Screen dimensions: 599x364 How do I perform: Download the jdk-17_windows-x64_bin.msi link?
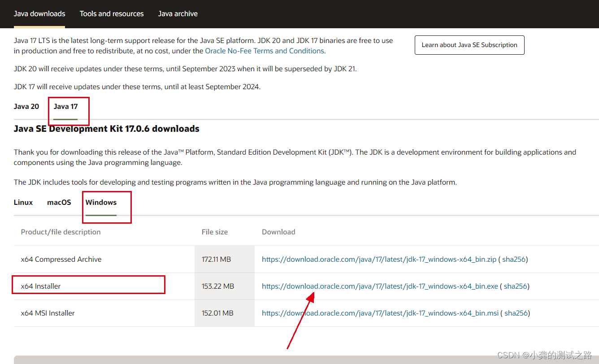tap(380, 313)
